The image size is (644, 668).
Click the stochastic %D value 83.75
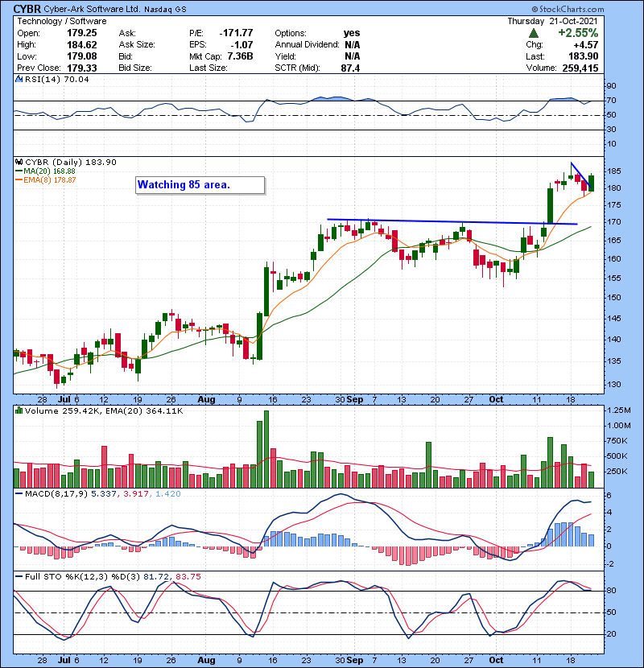(188, 577)
